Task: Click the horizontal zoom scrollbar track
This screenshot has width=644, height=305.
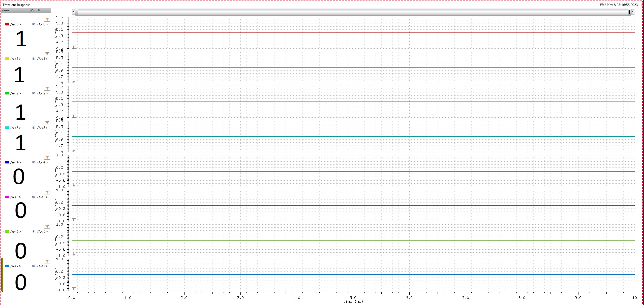Action: [353, 12]
